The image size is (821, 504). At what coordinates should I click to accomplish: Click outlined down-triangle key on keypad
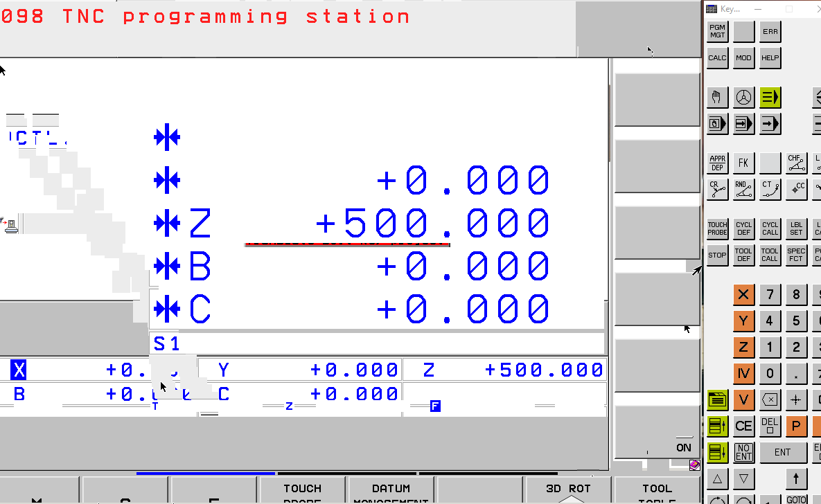click(743, 479)
